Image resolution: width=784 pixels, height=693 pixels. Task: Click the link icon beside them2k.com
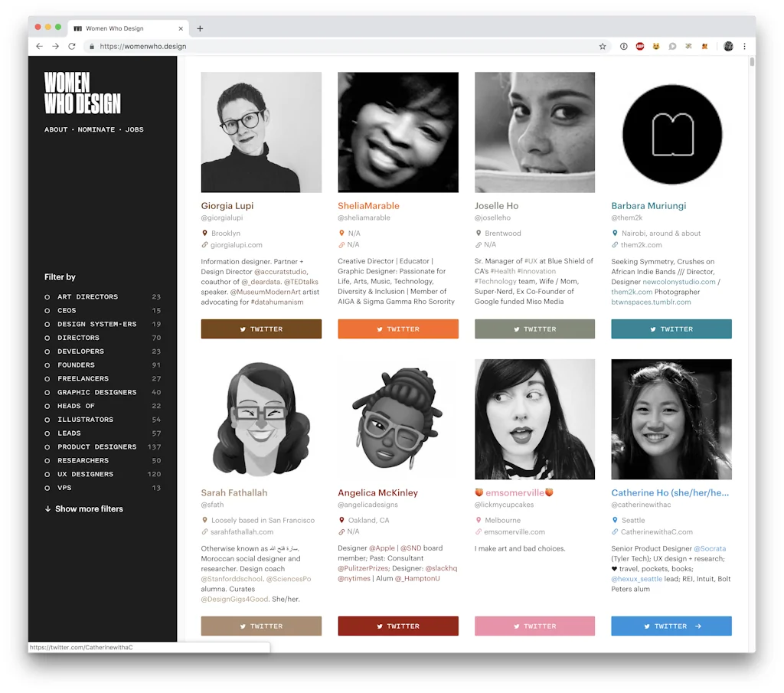click(614, 246)
